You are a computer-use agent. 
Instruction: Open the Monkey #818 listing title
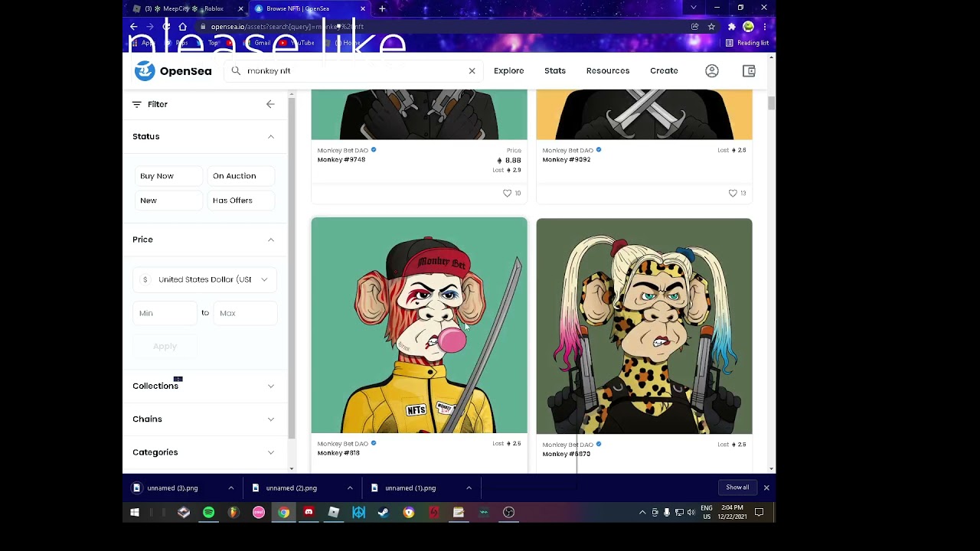click(338, 453)
